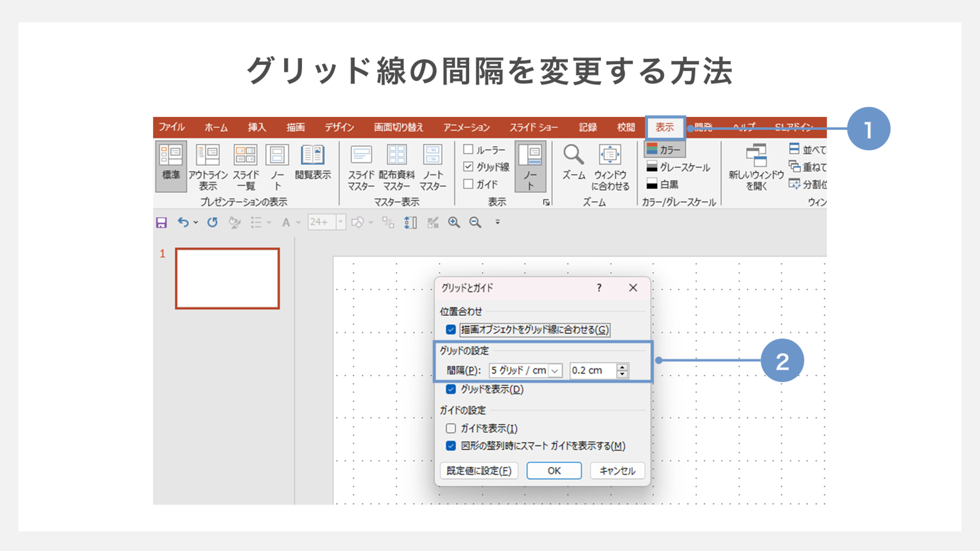The height and width of the screenshot is (551, 980).
Task: Open the ズーム dialog icon
Action: pyautogui.click(x=573, y=162)
